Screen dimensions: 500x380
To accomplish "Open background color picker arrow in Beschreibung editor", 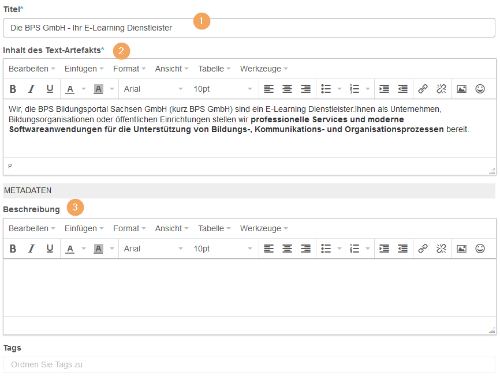I will point(112,249).
